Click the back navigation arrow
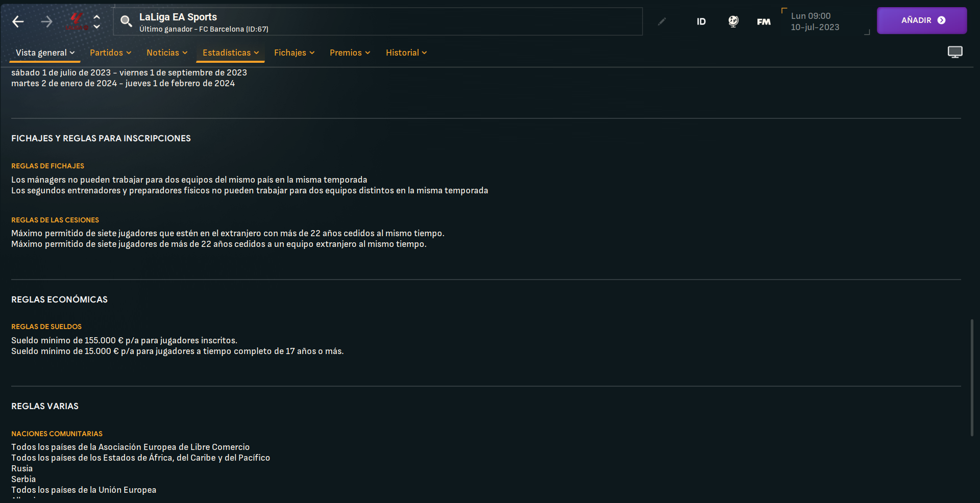Viewport: 980px width, 503px height. click(x=18, y=21)
